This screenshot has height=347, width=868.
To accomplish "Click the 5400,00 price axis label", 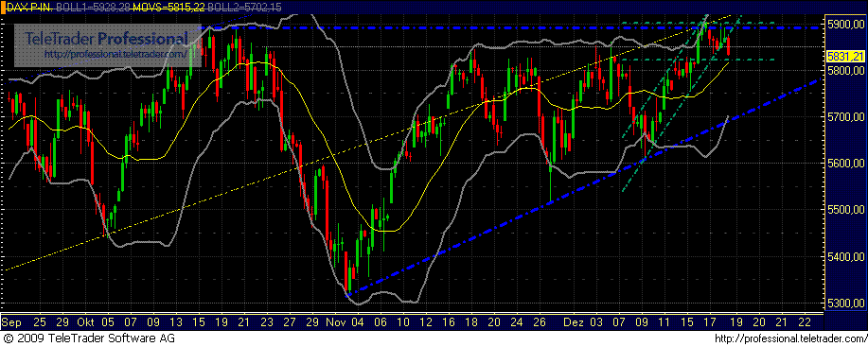I will pos(845,256).
